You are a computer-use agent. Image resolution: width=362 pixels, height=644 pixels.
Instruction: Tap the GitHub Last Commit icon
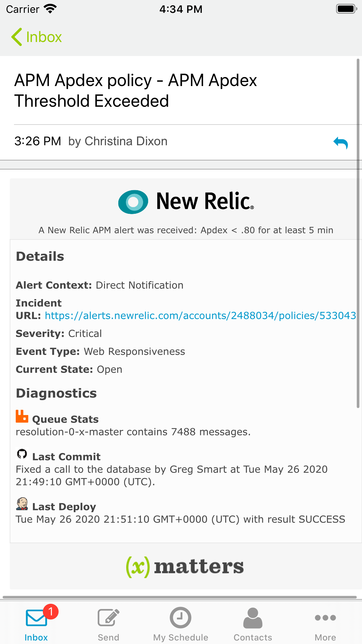(x=22, y=454)
